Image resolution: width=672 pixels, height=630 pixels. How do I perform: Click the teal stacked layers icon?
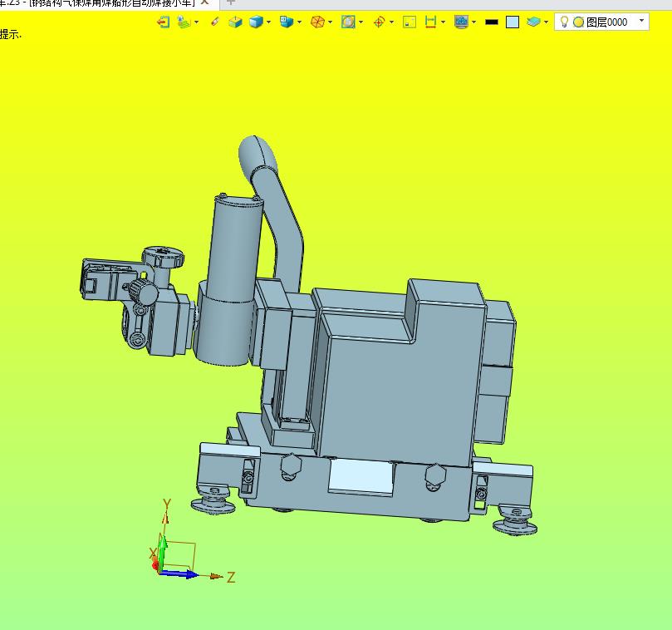click(533, 22)
